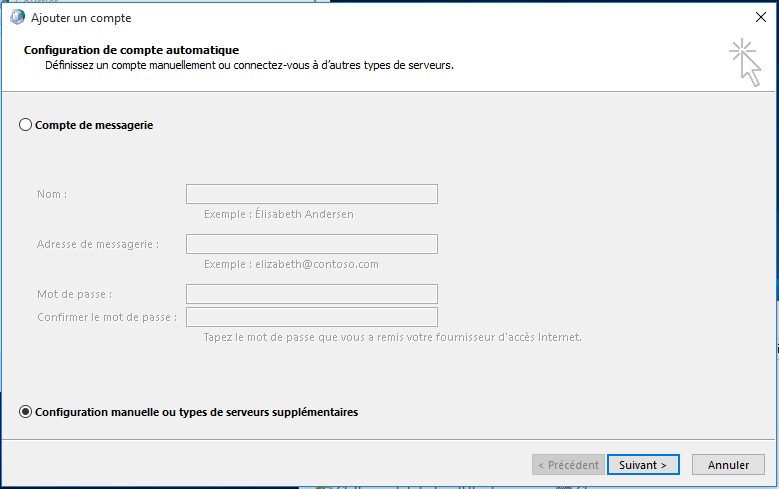This screenshot has width=779, height=489.
Task: Click the cursor wizard icon in header
Action: click(745, 60)
